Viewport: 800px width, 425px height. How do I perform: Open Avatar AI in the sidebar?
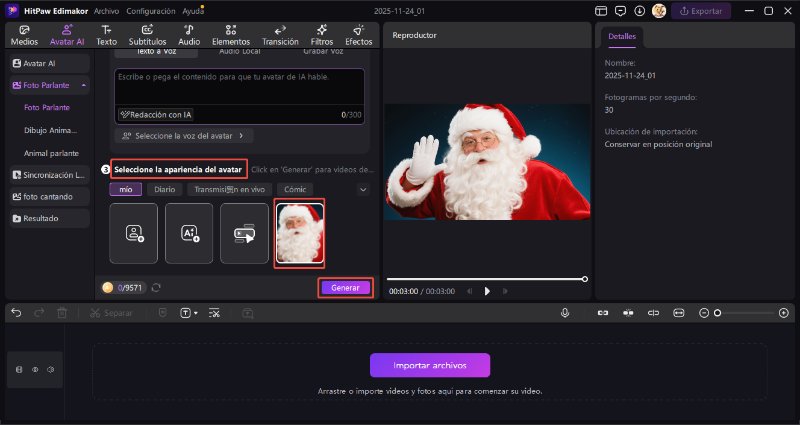[x=49, y=63]
